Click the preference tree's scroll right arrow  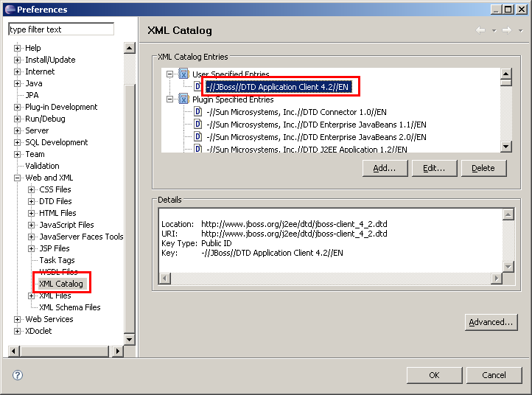117,351
